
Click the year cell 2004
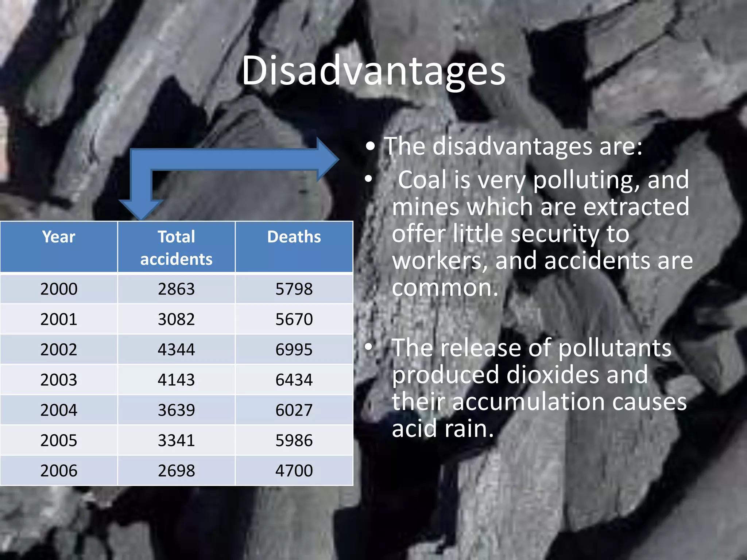coord(59,410)
